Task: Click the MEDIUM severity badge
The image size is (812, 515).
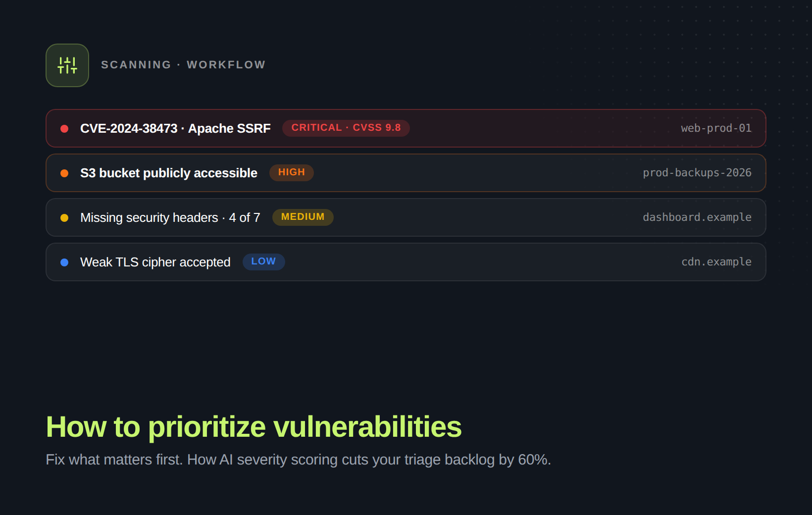Action: point(303,217)
